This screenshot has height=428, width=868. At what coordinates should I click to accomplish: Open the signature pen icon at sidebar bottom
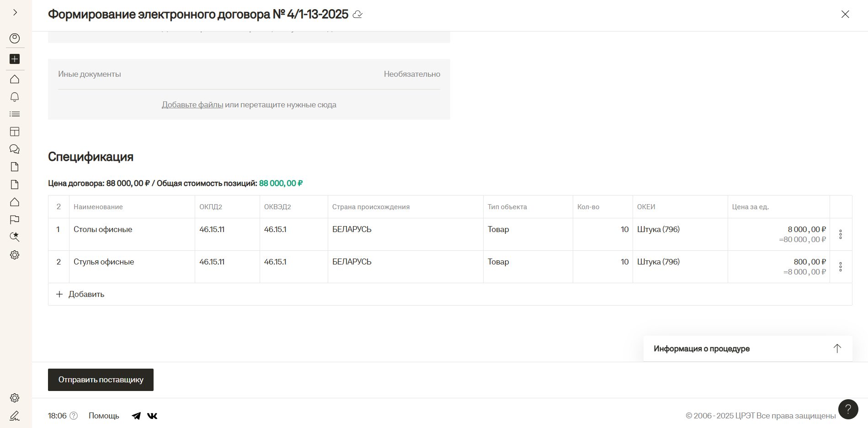tap(15, 416)
